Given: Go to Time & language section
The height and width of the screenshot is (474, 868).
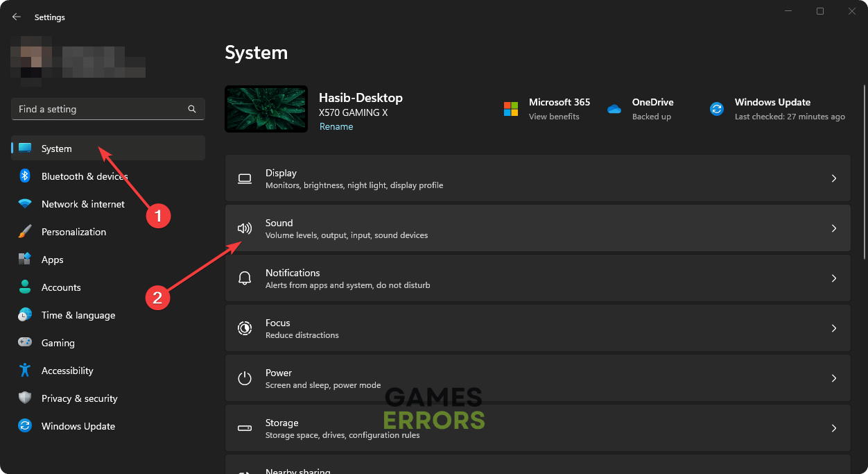Looking at the screenshot, I should coord(78,315).
